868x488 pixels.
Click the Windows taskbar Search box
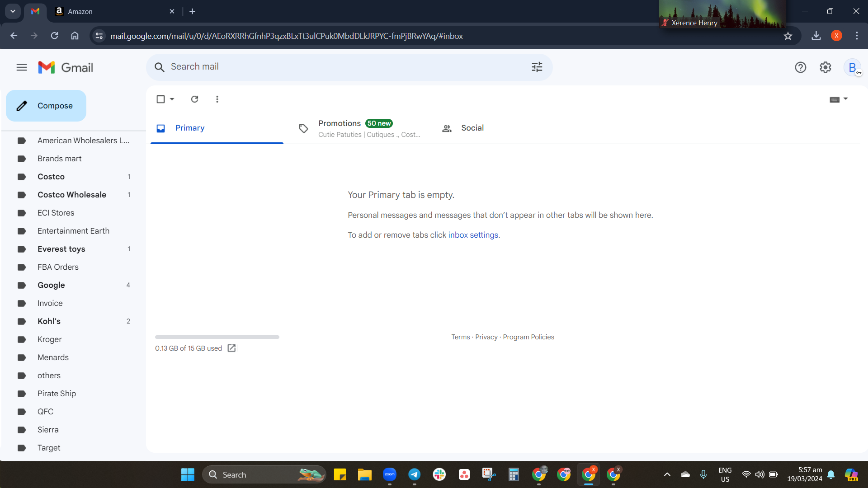[264, 474]
